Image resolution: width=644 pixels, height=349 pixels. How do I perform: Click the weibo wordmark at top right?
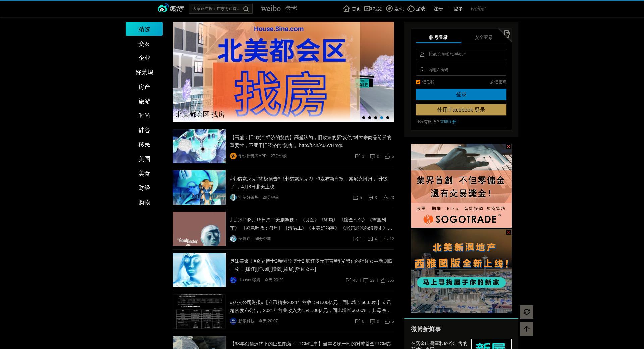pos(478,9)
